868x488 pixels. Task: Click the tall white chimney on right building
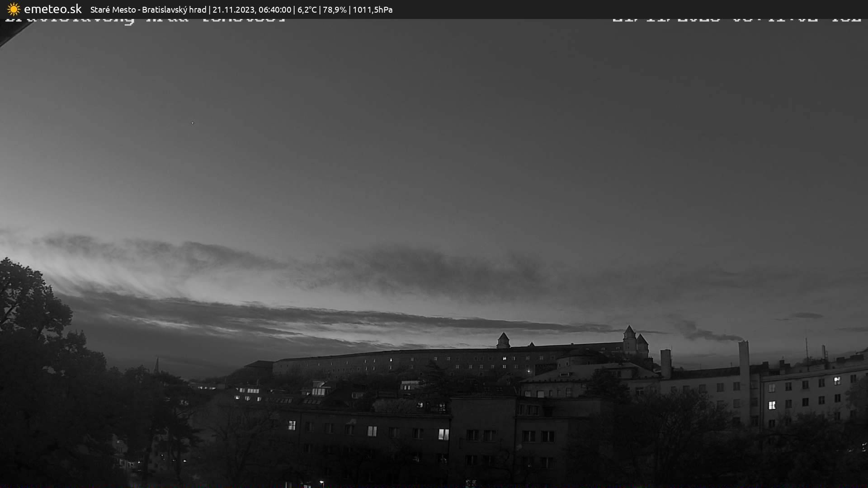click(744, 357)
